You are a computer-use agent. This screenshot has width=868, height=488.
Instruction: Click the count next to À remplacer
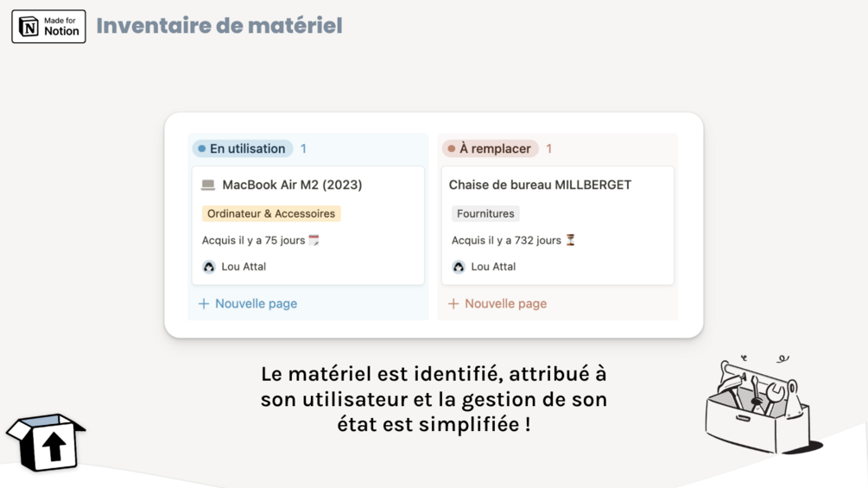548,149
